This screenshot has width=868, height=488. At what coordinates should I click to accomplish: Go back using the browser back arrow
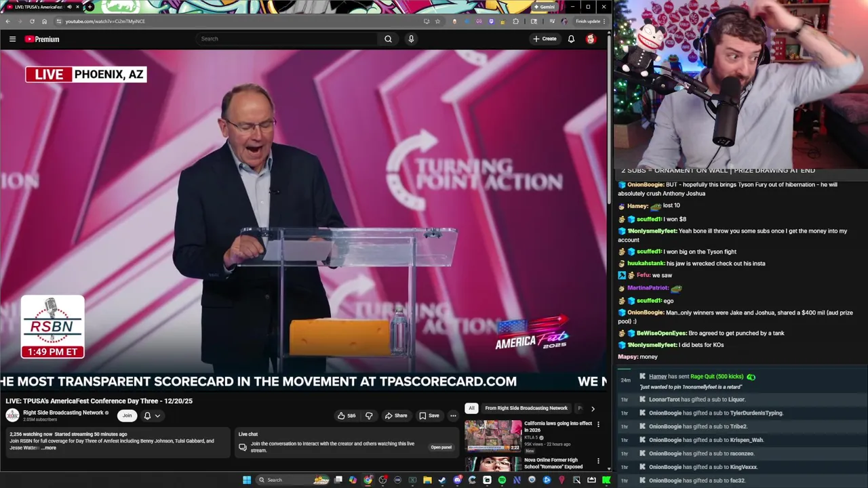coord(7,21)
